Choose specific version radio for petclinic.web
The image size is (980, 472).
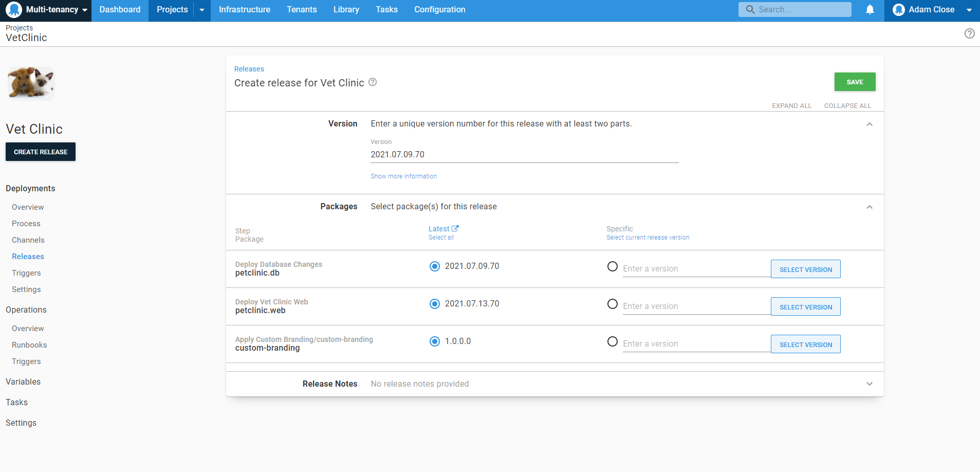point(612,304)
